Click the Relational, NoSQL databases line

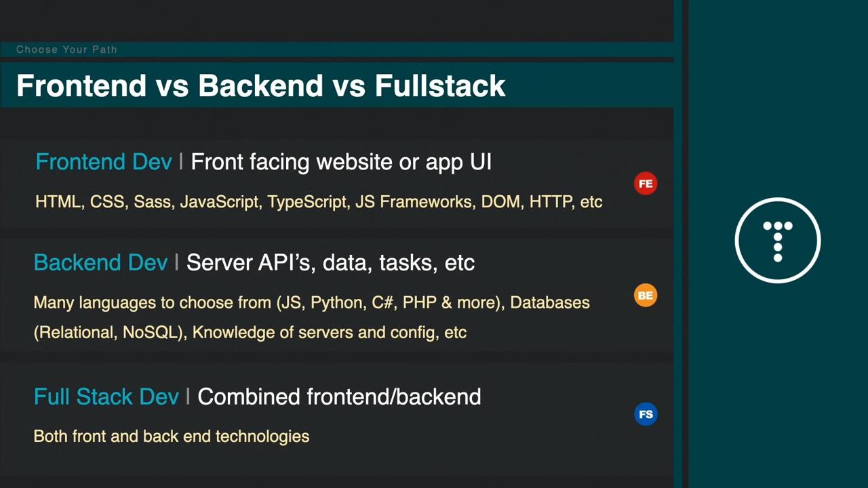[x=250, y=333]
